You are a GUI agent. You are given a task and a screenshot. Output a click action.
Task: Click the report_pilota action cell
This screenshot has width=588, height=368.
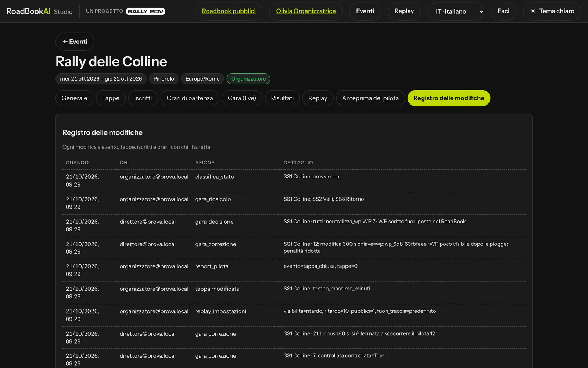[212, 266]
